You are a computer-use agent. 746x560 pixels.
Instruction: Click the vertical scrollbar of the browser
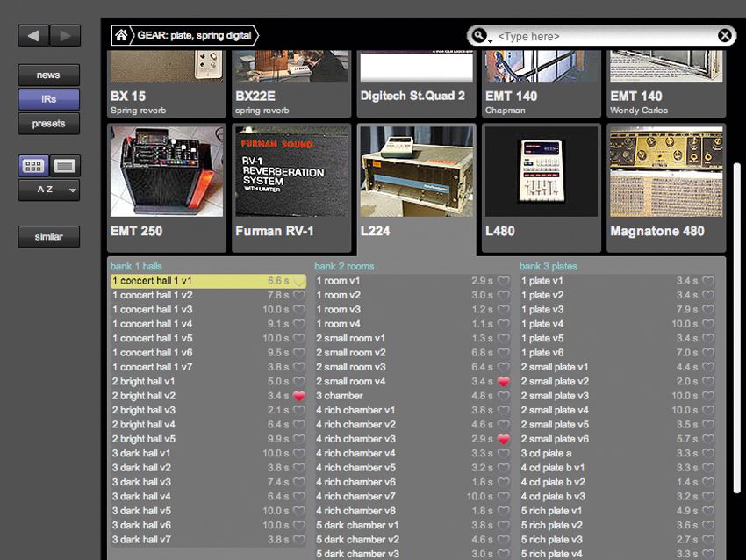click(x=737, y=328)
